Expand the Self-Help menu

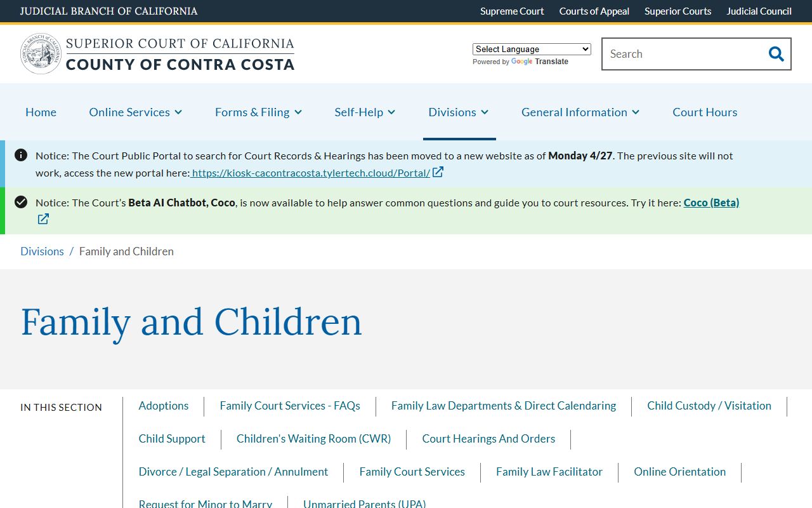click(365, 112)
